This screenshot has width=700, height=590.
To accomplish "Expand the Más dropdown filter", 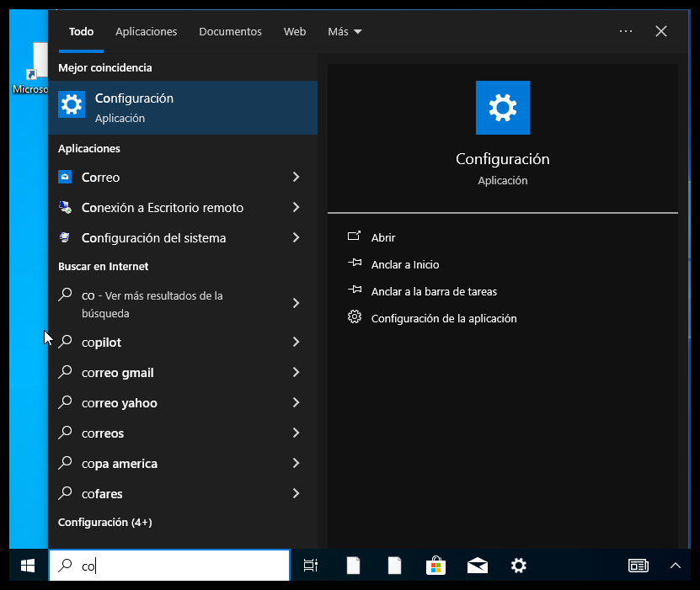I will click(x=345, y=32).
